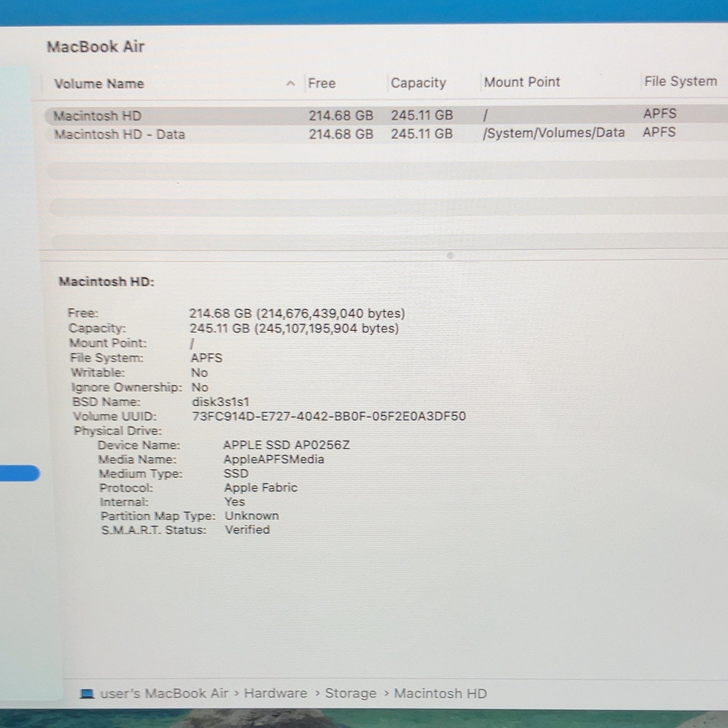Click the sort arrow in the Volume Name header
This screenshot has height=728, width=728.
coord(291,83)
